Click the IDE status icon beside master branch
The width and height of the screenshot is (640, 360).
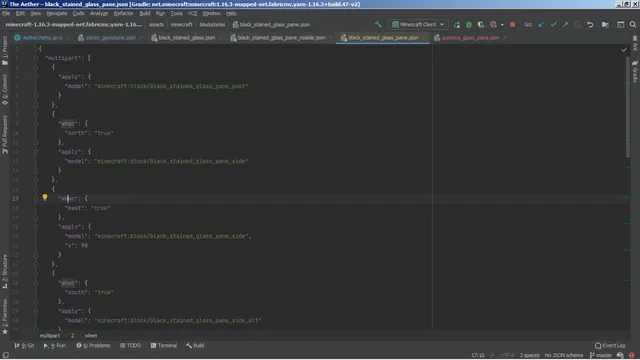620,355
